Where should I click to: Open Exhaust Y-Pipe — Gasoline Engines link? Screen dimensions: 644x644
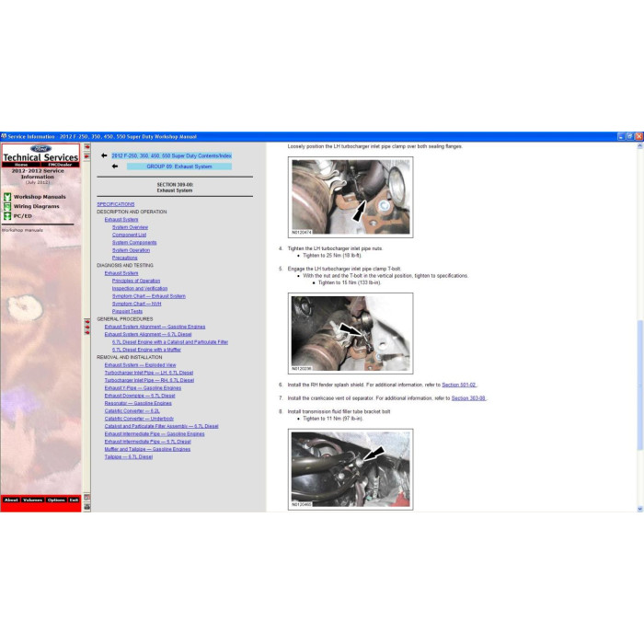(143, 387)
